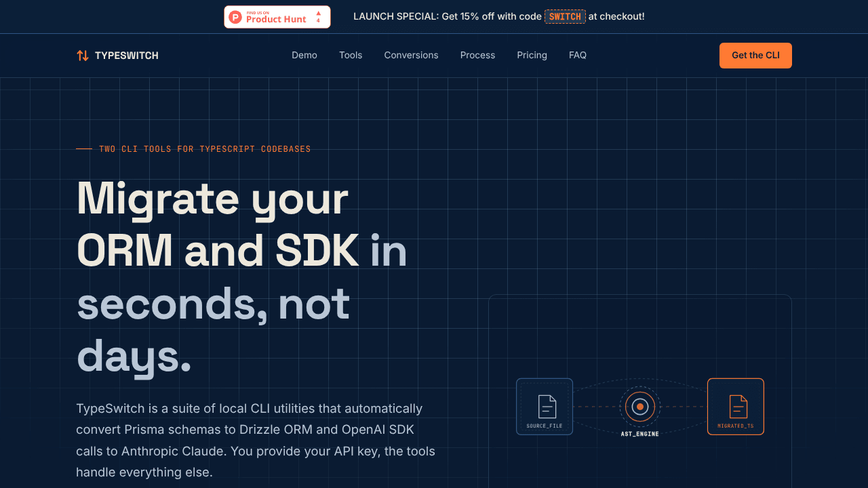Click the TYPESWITCH wordmark to go home

[127, 56]
